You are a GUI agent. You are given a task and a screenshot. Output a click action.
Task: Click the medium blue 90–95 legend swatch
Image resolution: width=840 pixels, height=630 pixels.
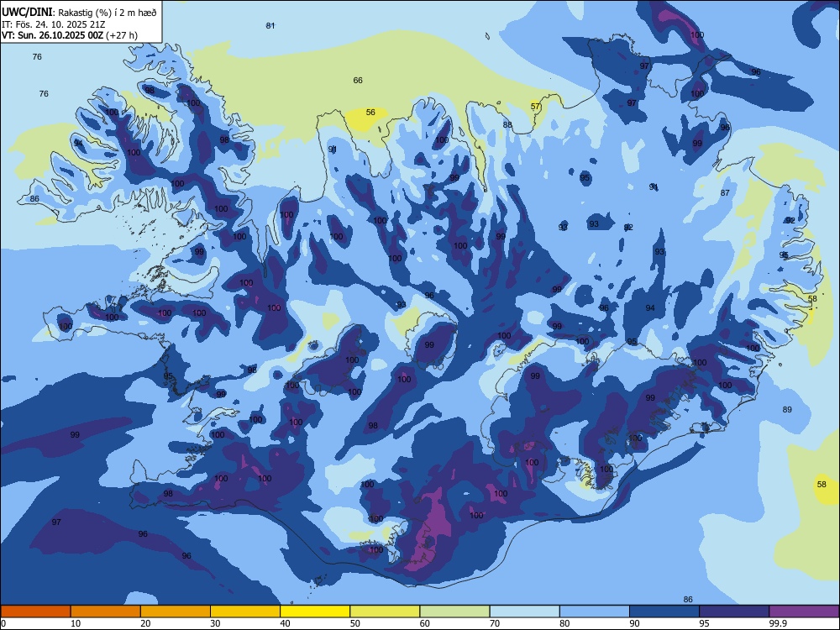664,612
